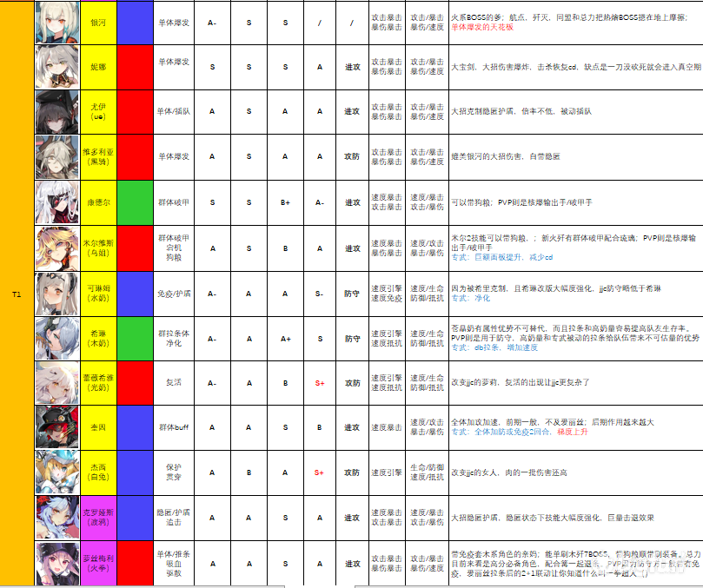
Task: Click the 蕾薇希雅 (光奶) portrait
Action: 57,383
